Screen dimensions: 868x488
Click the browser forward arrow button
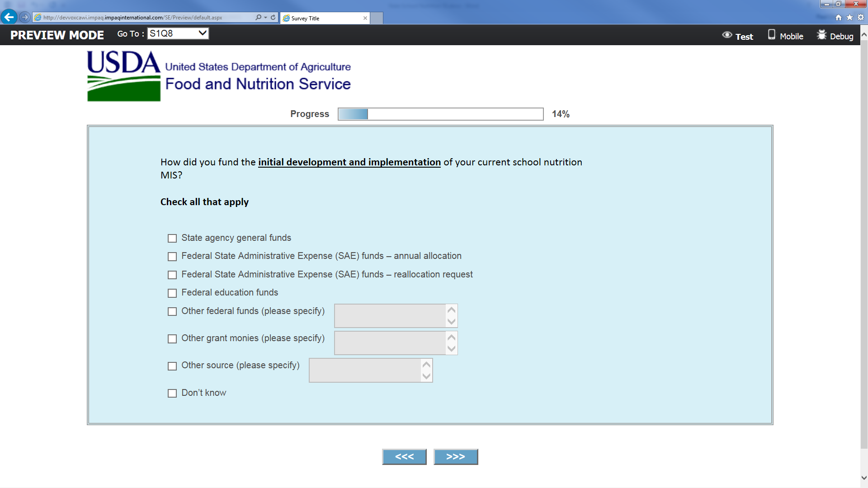tap(25, 17)
